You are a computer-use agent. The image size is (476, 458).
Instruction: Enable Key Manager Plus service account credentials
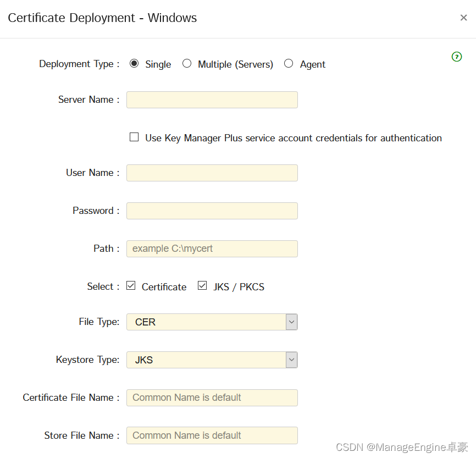click(x=134, y=137)
